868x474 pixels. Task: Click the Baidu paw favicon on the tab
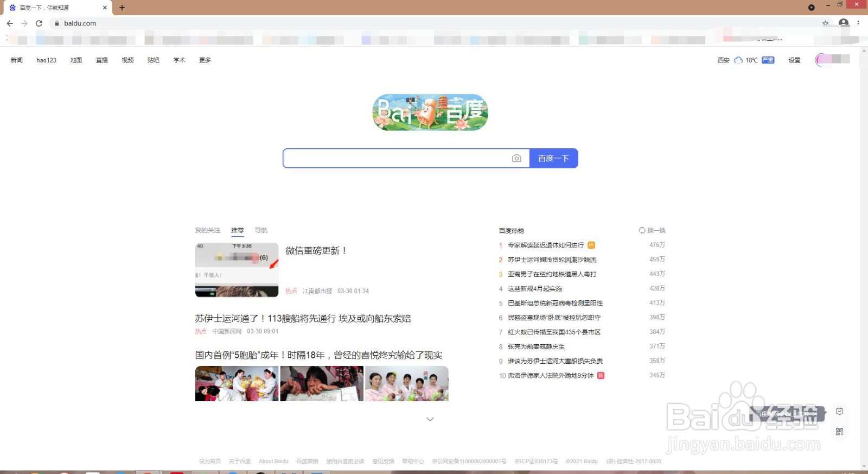tap(12, 8)
